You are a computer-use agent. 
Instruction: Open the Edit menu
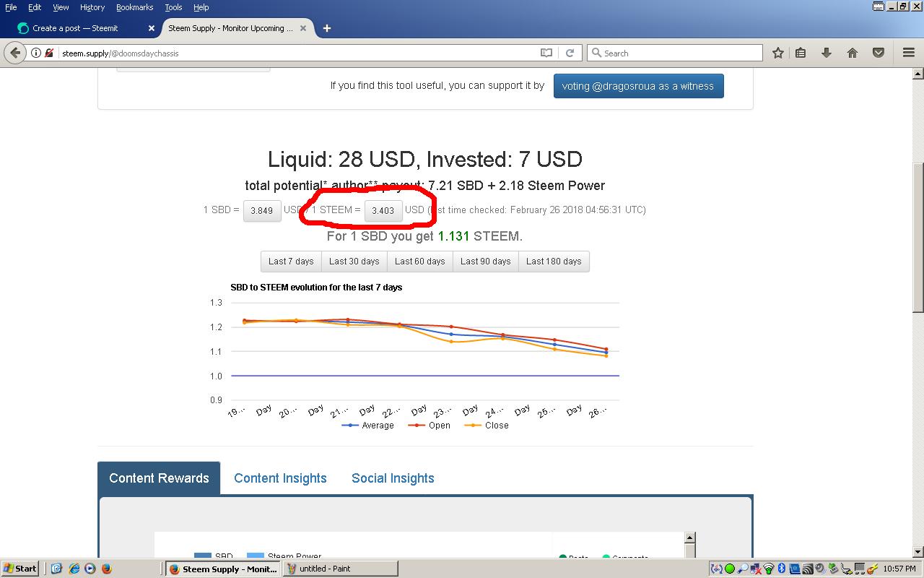coord(35,7)
